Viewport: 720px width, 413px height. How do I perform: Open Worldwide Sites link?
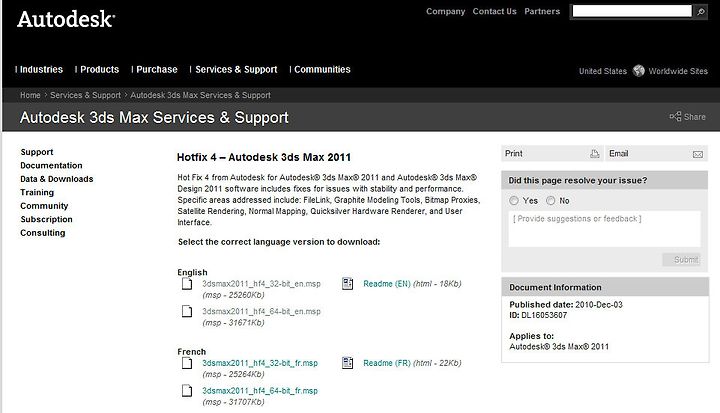(x=678, y=71)
